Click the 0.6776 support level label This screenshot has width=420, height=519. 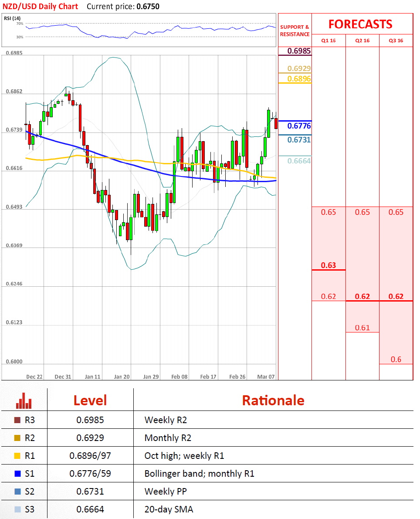(x=299, y=126)
